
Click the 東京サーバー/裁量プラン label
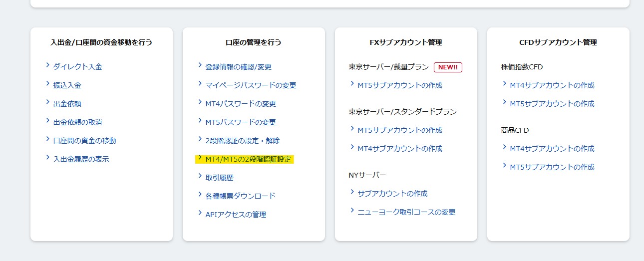pos(388,67)
